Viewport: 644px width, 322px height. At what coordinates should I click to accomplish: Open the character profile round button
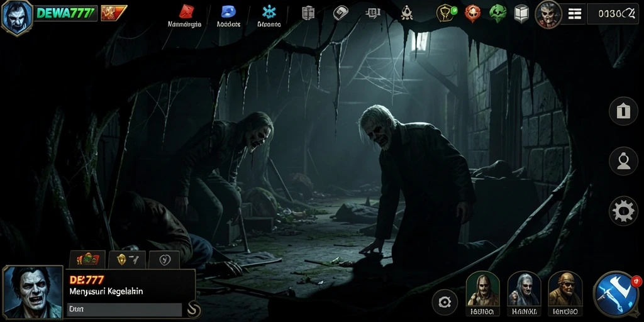click(x=623, y=161)
